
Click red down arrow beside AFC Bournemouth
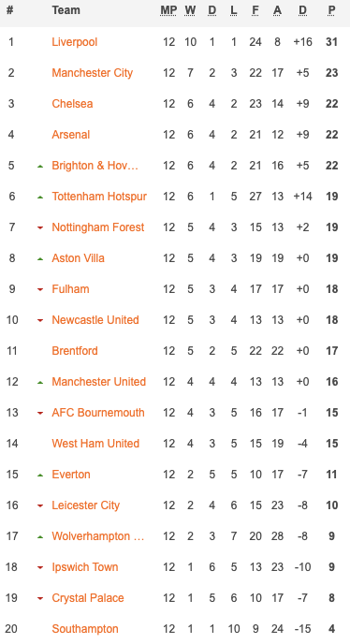coord(40,413)
